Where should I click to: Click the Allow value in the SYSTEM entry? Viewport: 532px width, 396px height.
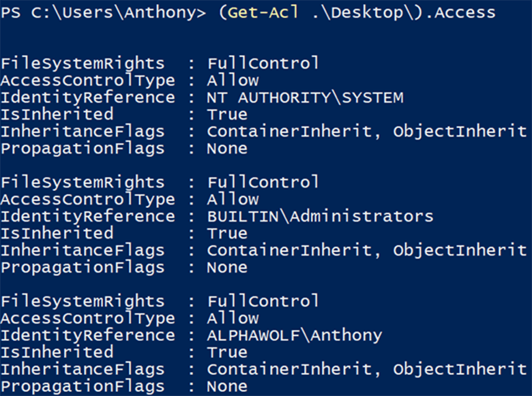(x=233, y=80)
